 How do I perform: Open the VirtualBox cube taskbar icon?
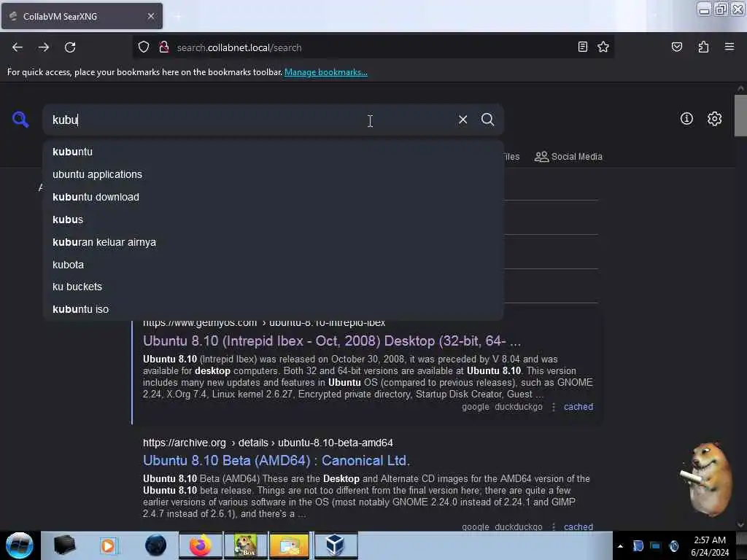point(336,545)
